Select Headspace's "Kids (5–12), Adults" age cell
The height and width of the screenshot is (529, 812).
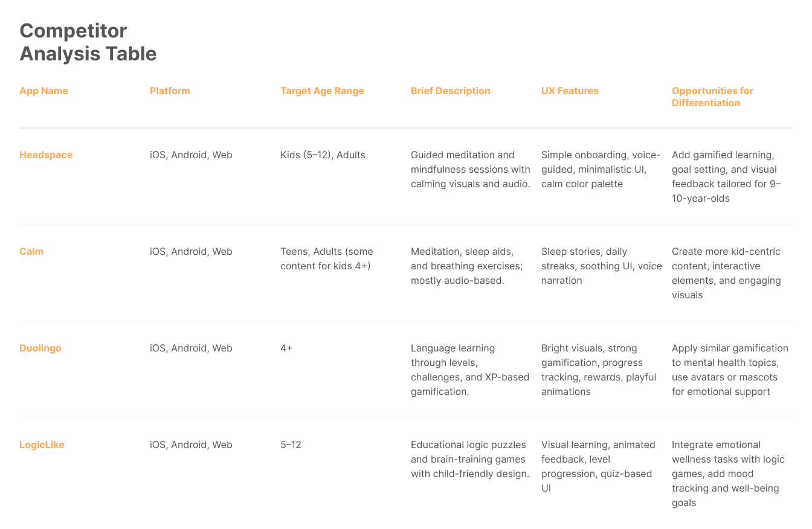coord(323,155)
